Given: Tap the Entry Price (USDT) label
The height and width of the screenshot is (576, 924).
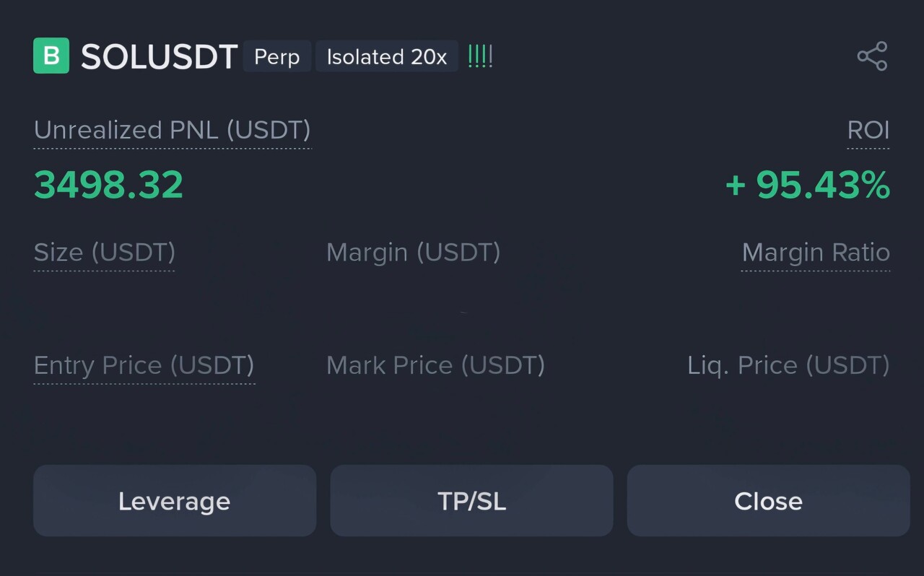Looking at the screenshot, I should pos(144,365).
